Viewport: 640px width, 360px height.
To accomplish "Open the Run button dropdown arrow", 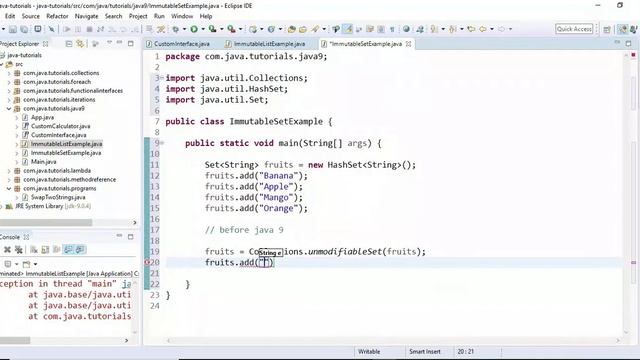I will (x=203, y=29).
